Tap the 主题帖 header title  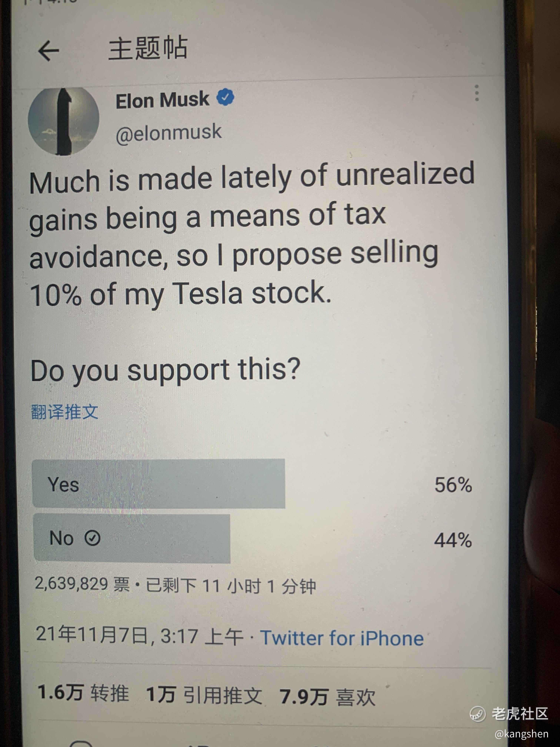pos(148,48)
